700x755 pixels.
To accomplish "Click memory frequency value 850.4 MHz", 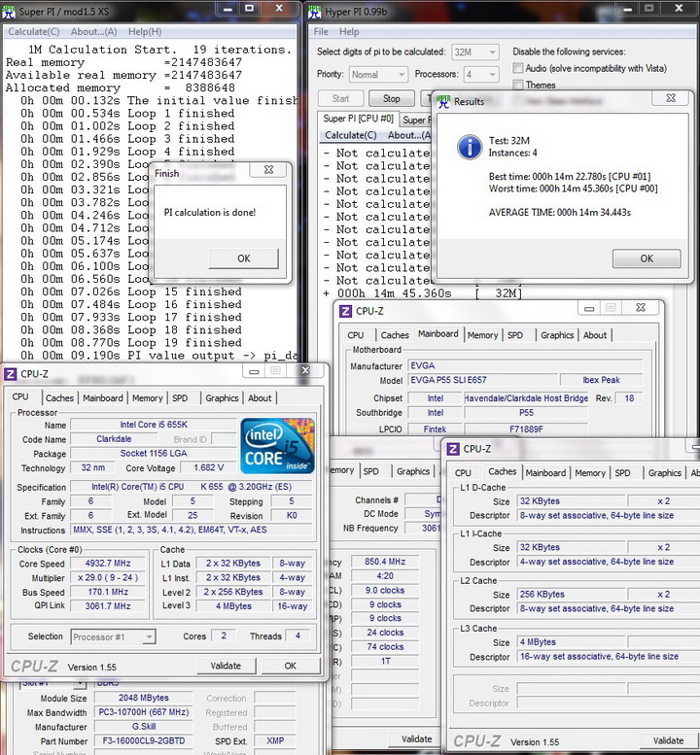I will coord(385,562).
